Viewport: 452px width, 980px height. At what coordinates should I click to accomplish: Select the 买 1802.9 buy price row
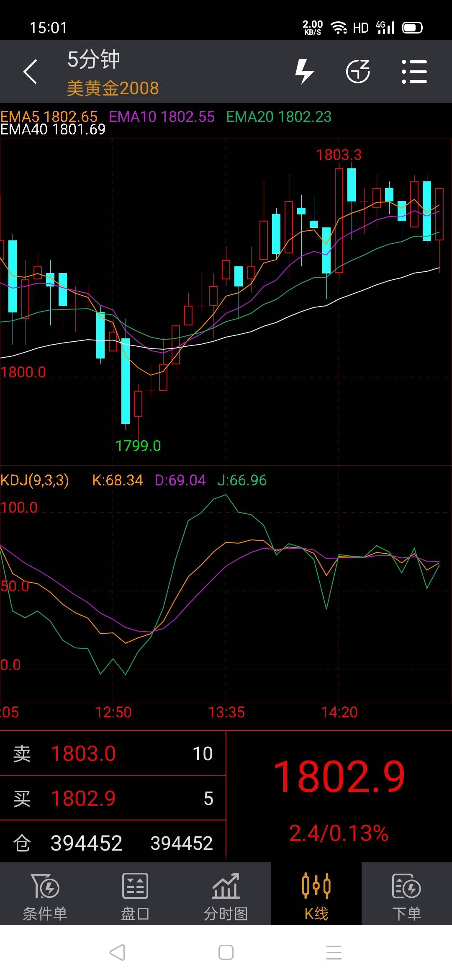click(113, 798)
